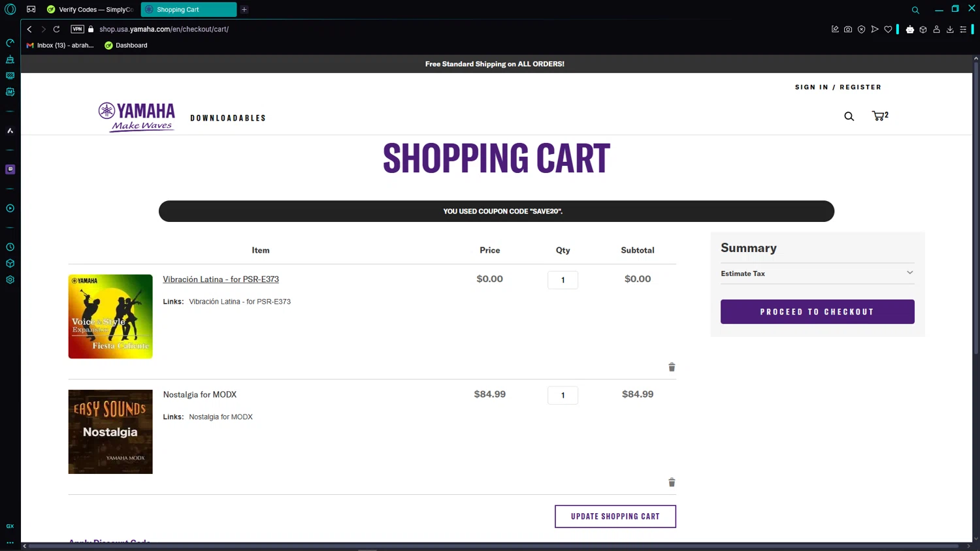Go back to the previous page
This screenshot has height=551, width=980.
[x=29, y=29]
